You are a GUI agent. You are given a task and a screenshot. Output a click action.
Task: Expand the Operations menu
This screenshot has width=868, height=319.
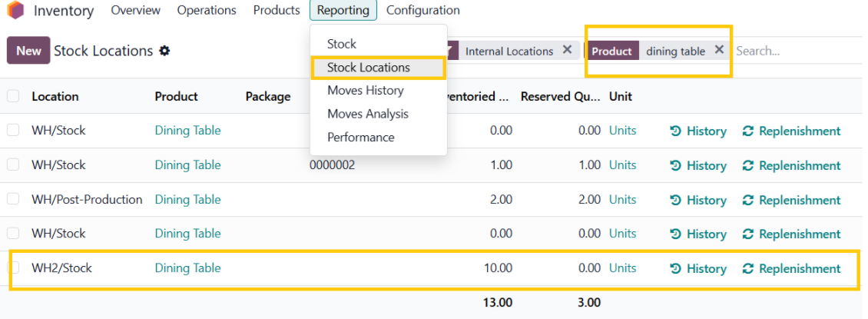click(x=207, y=10)
